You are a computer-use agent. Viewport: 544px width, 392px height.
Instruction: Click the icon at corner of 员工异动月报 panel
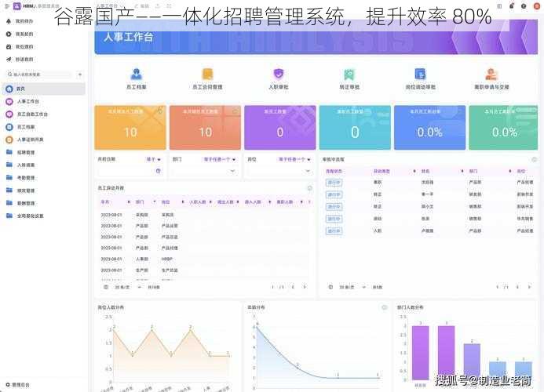[310, 188]
